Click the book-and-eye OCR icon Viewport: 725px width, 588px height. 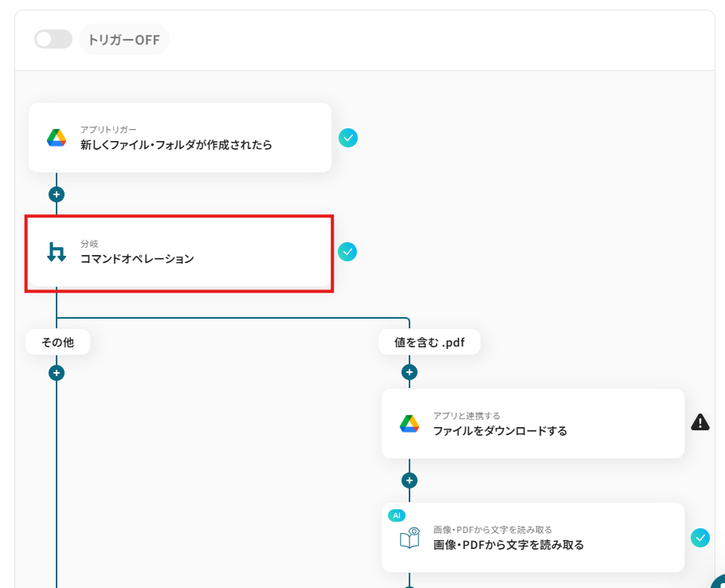click(x=410, y=538)
